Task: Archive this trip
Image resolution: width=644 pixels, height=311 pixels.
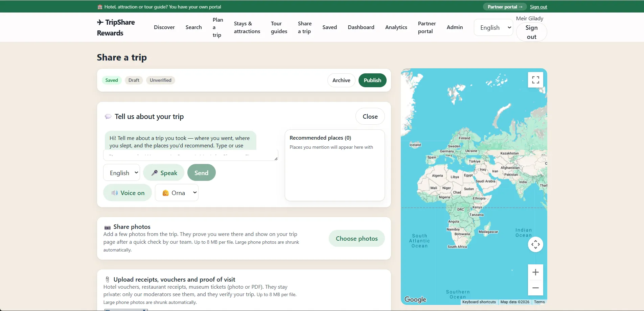Action: click(x=341, y=80)
